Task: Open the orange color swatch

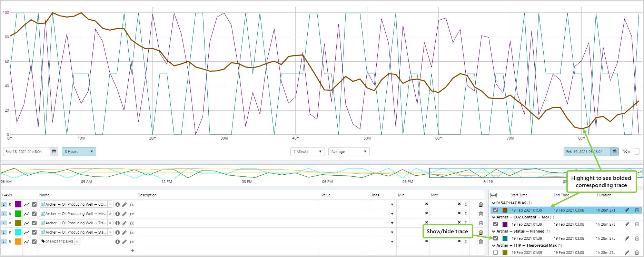Action: 18,241
